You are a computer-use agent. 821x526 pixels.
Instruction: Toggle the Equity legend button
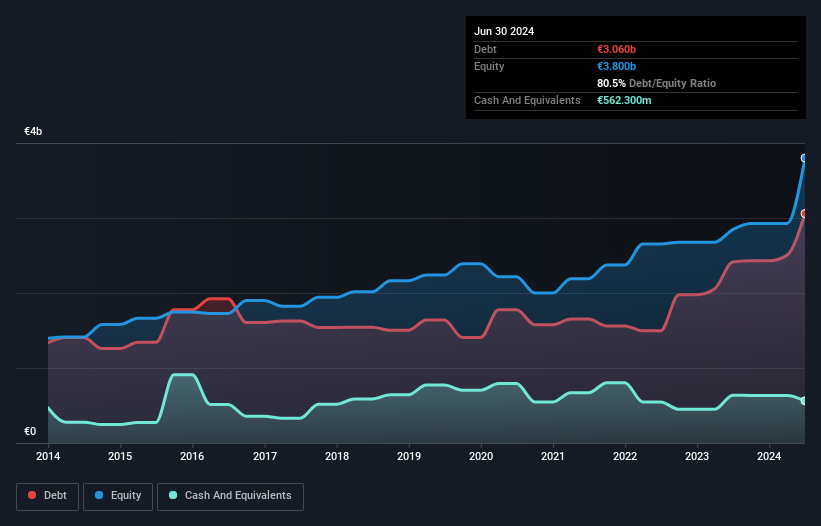coord(118,496)
